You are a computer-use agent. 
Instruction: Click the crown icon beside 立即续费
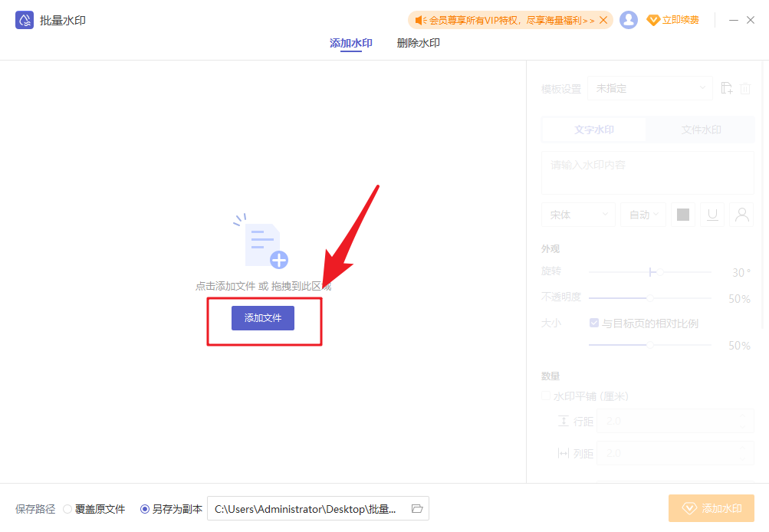[654, 20]
